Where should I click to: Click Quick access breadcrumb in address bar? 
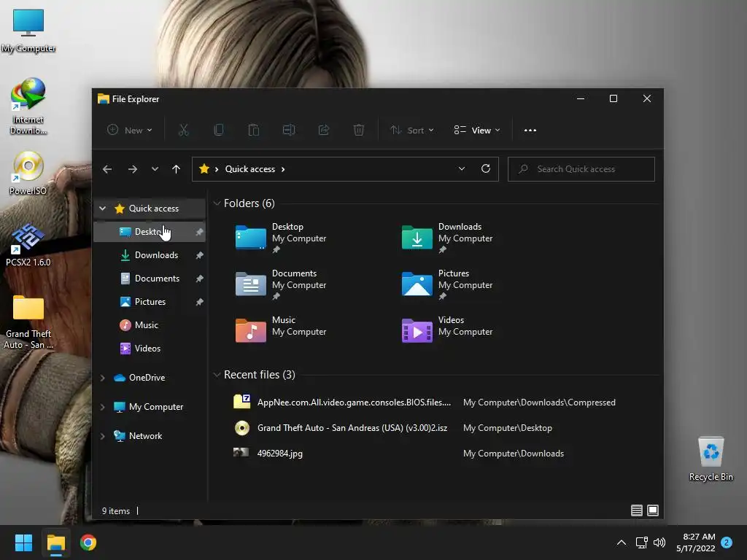coord(249,169)
